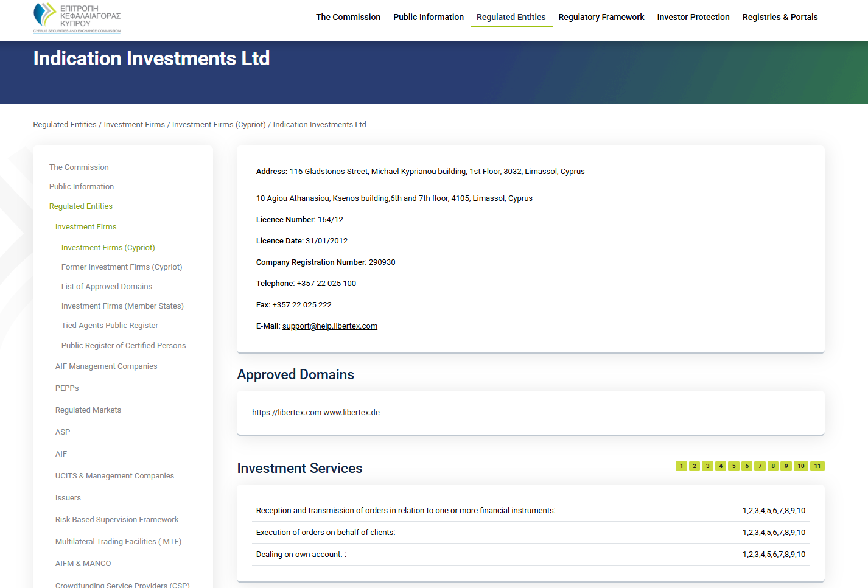868x588 pixels.
Task: Click financial instrument badge 9
Action: pos(786,466)
